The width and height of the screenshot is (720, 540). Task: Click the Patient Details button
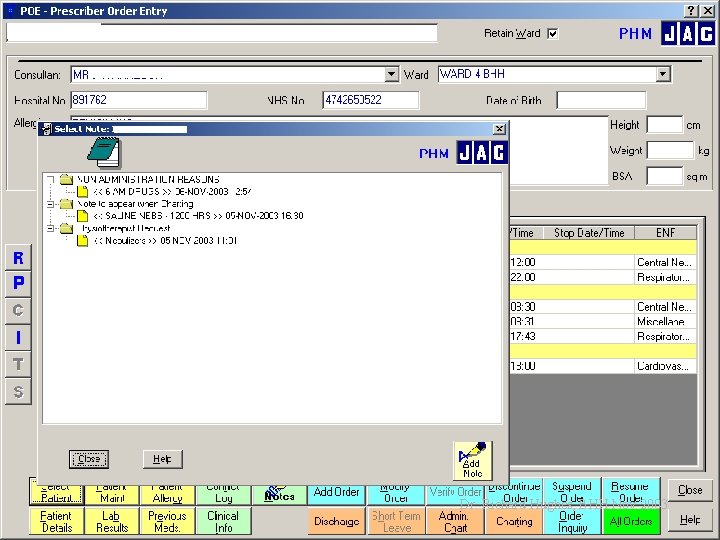(56, 521)
